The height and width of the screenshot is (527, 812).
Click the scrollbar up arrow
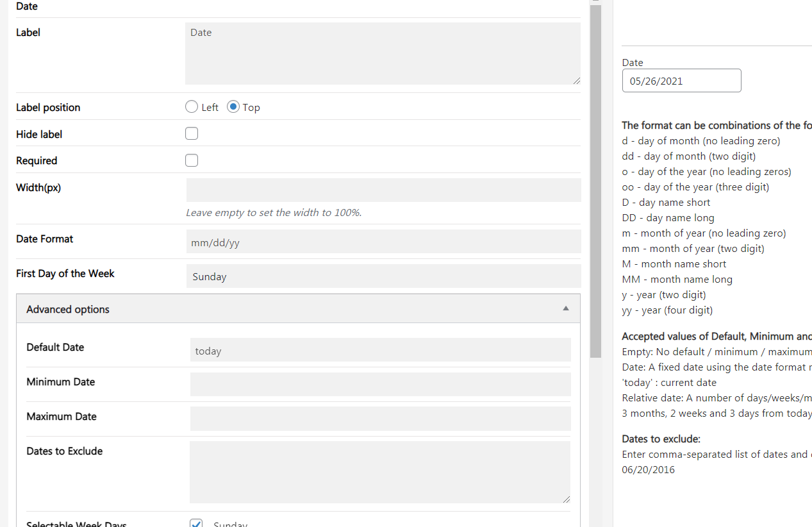596,2
